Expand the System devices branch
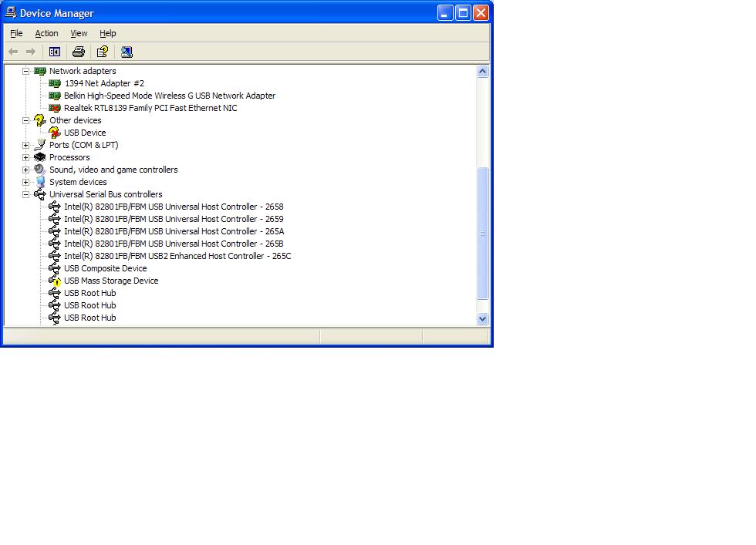The image size is (756, 545). tap(25, 182)
